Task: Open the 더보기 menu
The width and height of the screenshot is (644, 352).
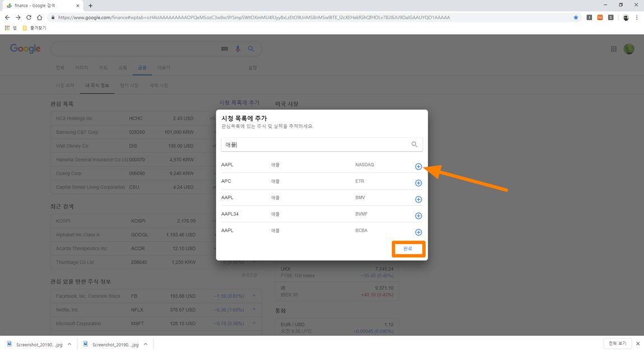Action: (x=164, y=68)
